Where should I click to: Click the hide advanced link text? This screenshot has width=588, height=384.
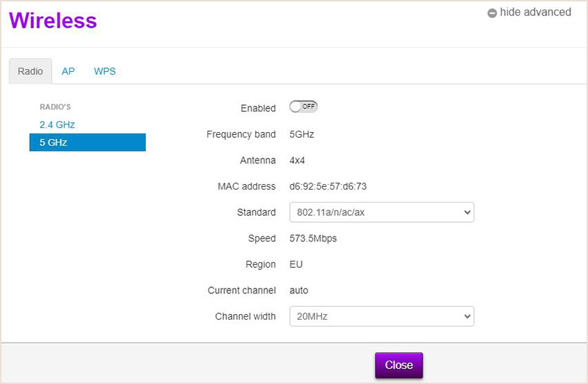(535, 12)
